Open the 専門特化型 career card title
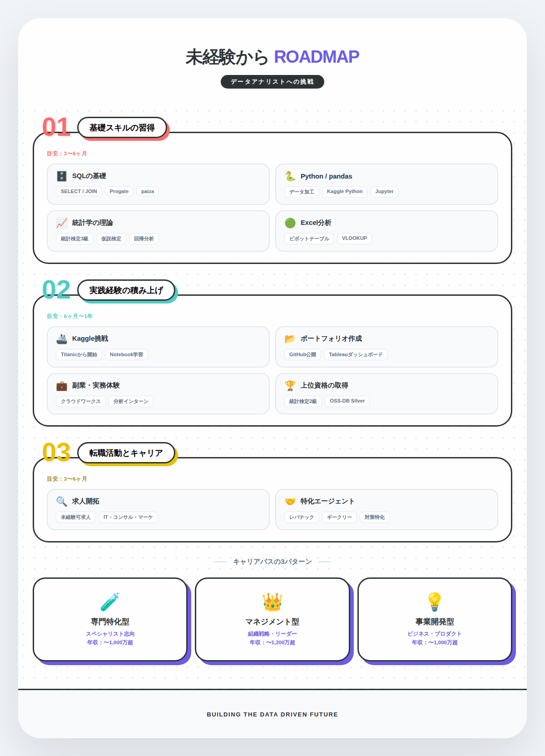545x756 pixels. pyautogui.click(x=110, y=622)
